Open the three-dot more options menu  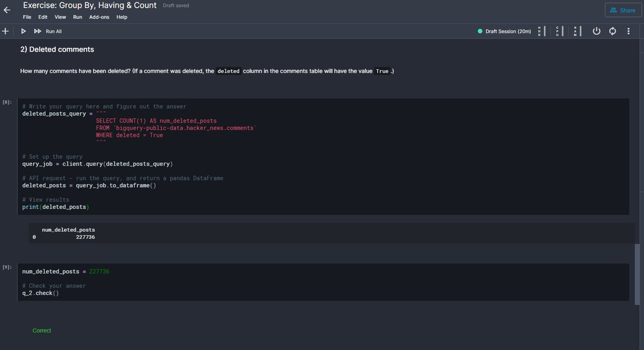click(x=628, y=31)
